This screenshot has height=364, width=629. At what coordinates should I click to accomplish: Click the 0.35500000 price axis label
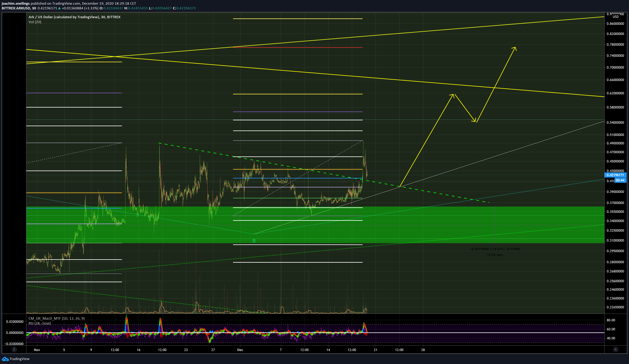click(x=615, y=212)
